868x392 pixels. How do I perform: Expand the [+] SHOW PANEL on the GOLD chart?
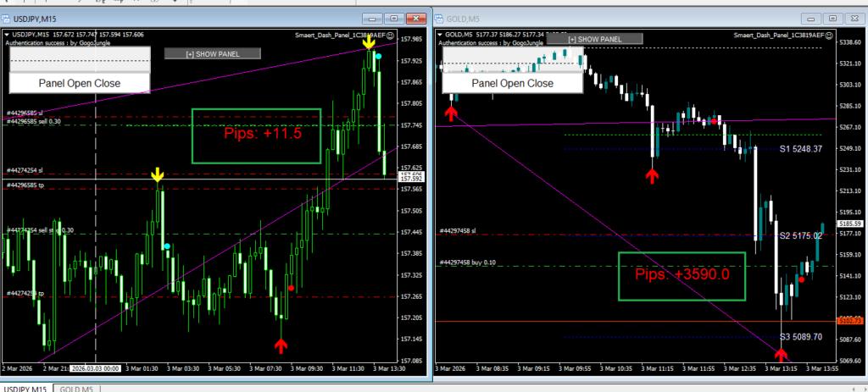pos(595,39)
